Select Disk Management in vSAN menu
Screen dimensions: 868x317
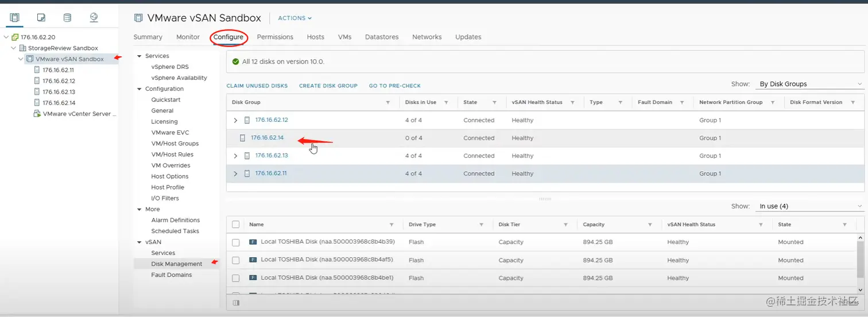pos(177,264)
